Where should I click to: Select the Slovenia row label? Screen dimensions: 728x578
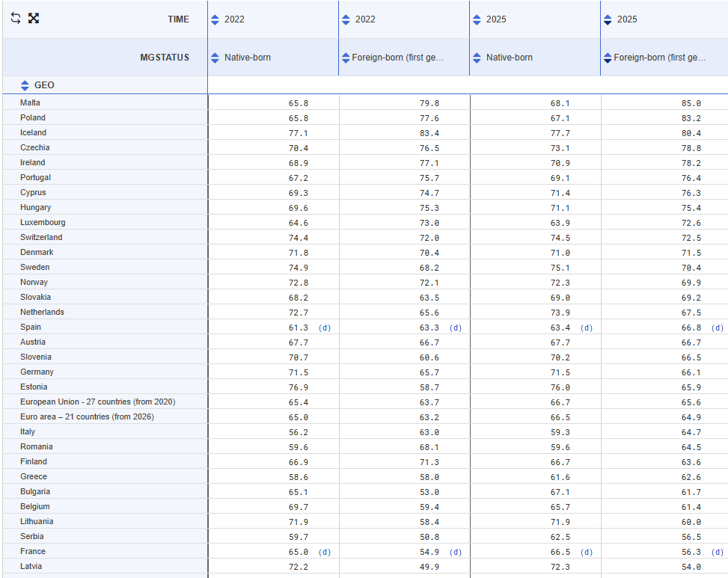(36, 357)
